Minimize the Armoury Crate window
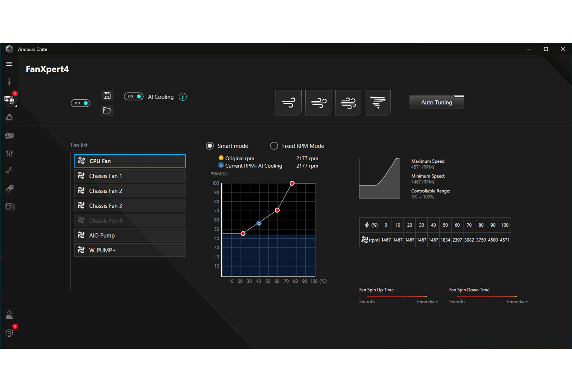The height and width of the screenshot is (392, 572). [x=529, y=49]
